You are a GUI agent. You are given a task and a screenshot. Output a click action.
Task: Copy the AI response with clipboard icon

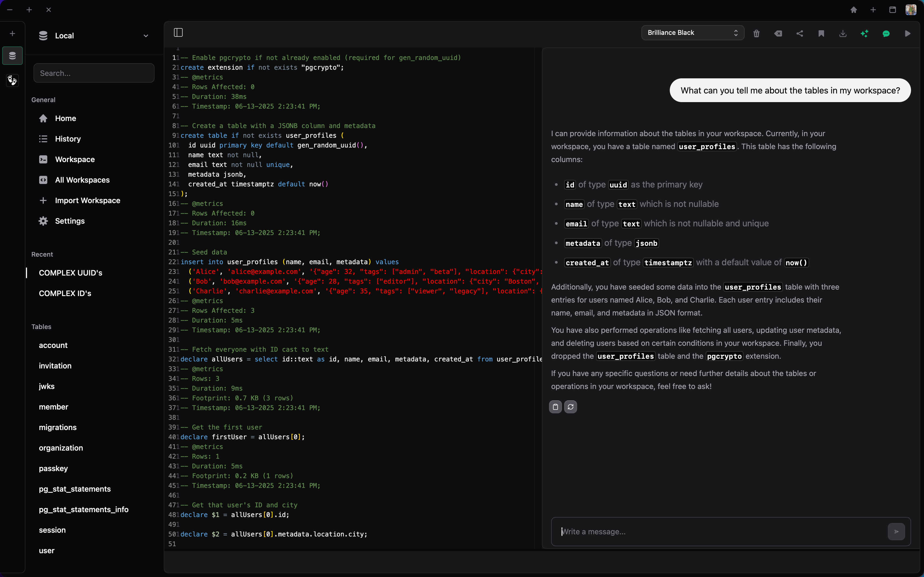[x=555, y=407]
